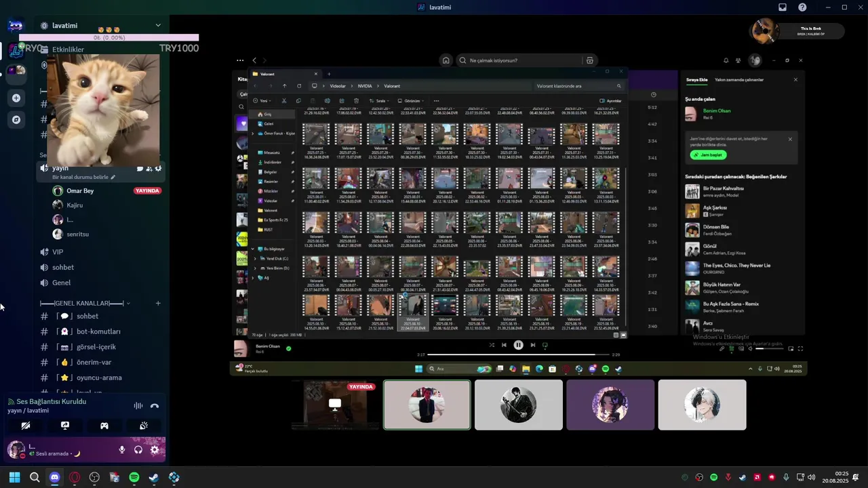Toggle Spotify repeat
The image size is (868, 488).
(545, 345)
